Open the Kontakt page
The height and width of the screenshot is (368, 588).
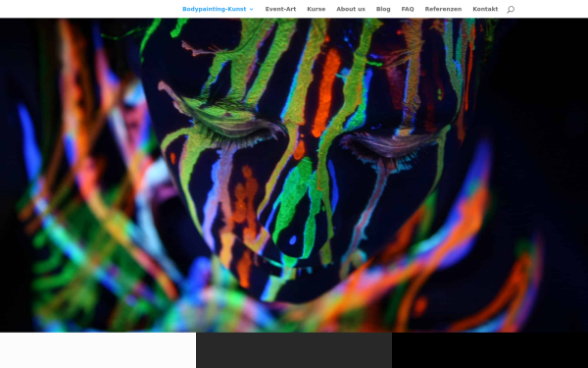(485, 9)
